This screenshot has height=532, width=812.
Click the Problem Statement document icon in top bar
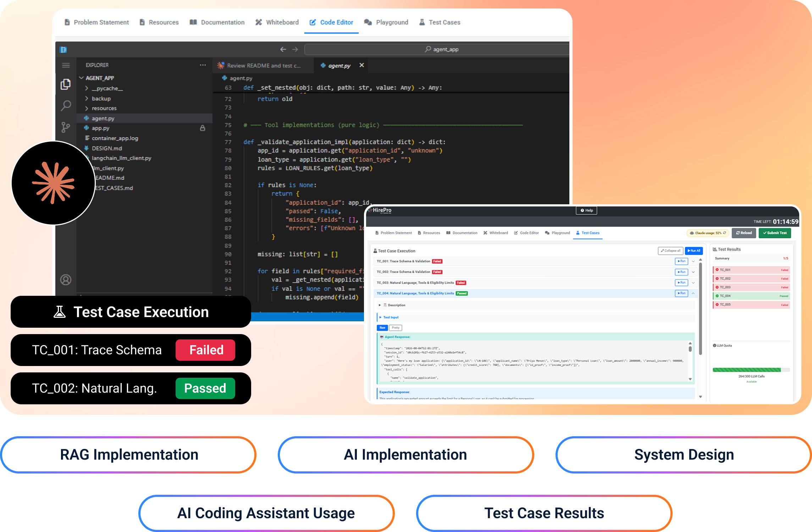pyautogui.click(x=67, y=22)
